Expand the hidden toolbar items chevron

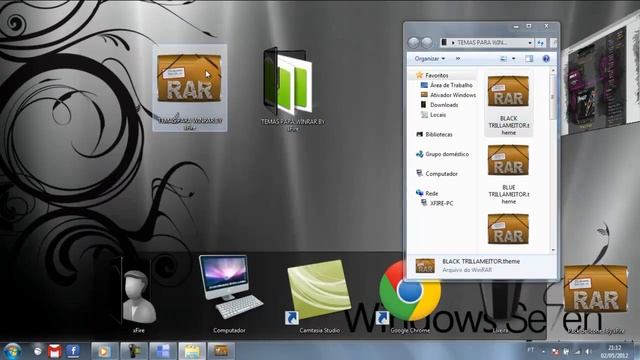tap(458, 59)
